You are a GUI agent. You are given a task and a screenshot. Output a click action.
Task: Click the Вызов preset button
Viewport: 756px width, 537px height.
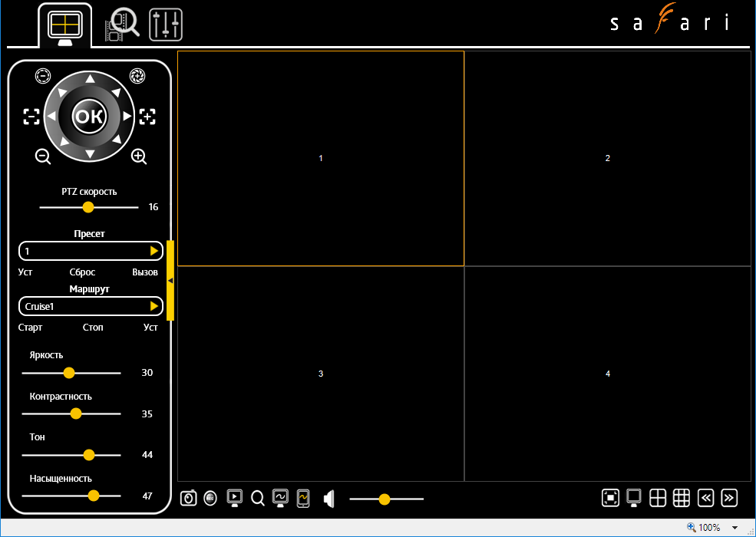click(x=145, y=272)
